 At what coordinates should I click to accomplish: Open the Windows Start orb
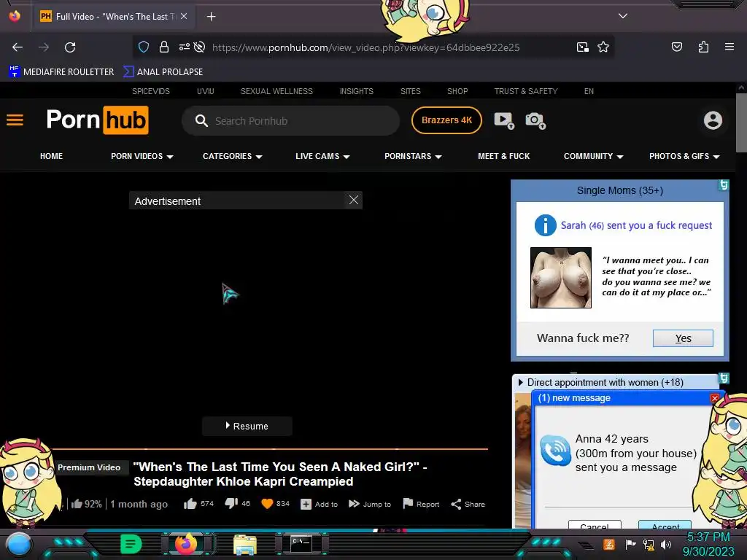click(18, 545)
